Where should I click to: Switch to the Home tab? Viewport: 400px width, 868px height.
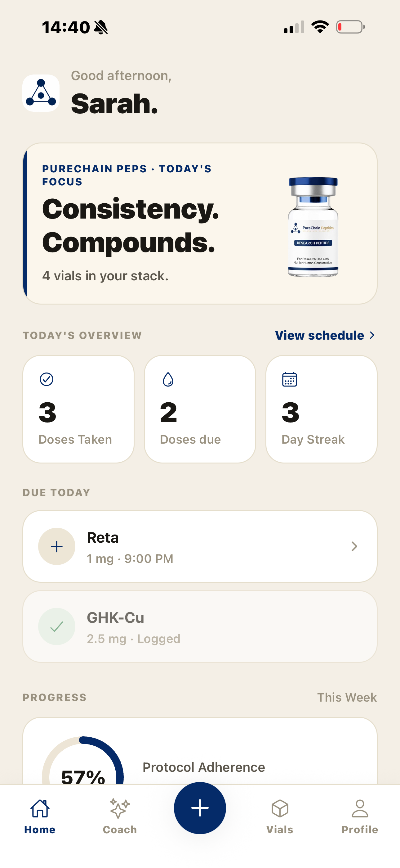pos(40,817)
